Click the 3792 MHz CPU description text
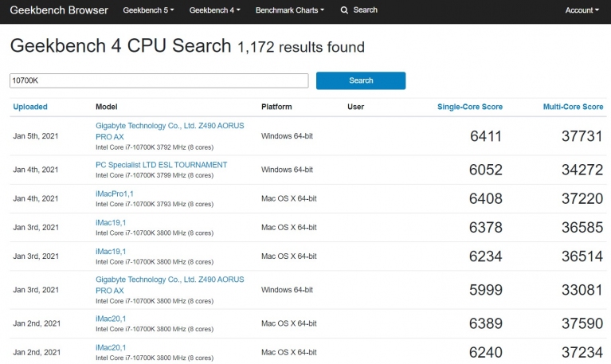 click(x=155, y=147)
